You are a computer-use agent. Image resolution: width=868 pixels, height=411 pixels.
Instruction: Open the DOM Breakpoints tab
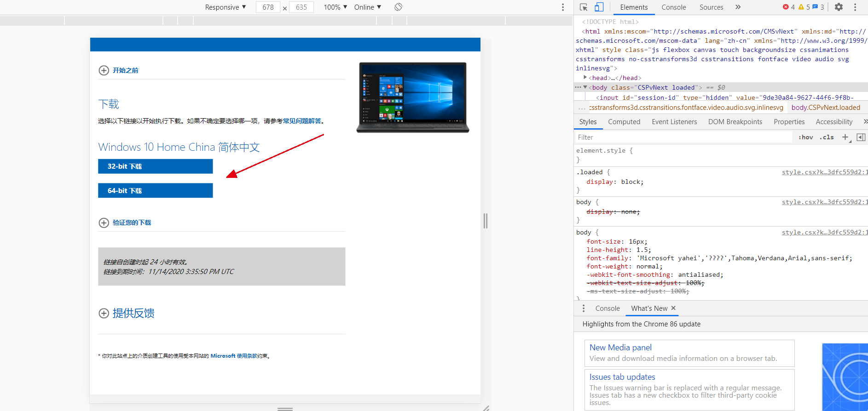point(735,121)
